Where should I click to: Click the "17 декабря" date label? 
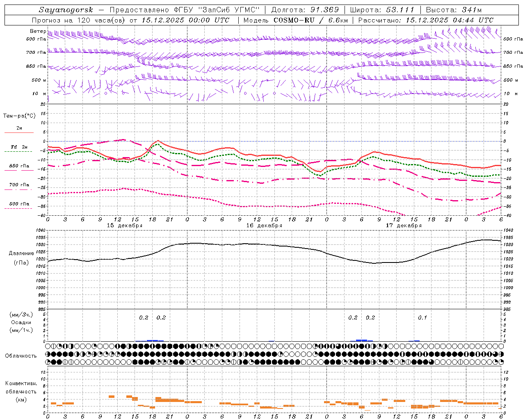coord(404,226)
